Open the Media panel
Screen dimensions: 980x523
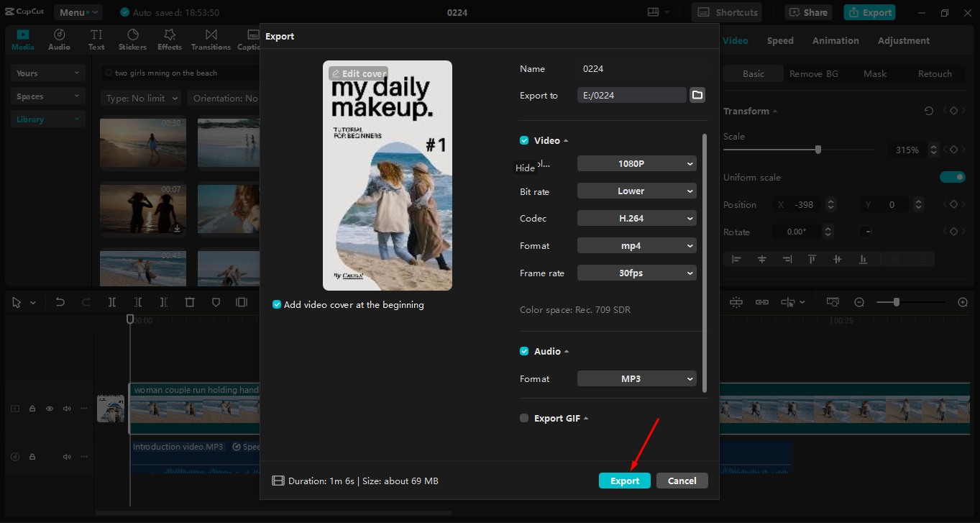23,40
